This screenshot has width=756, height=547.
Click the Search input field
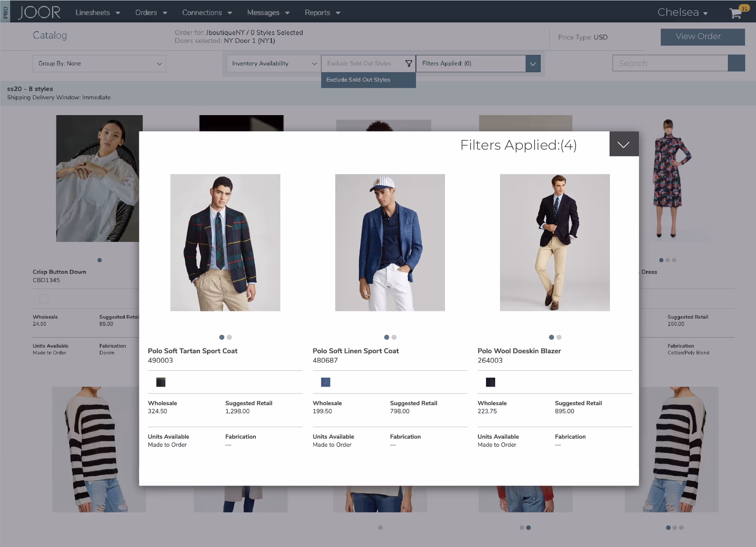[x=670, y=63]
